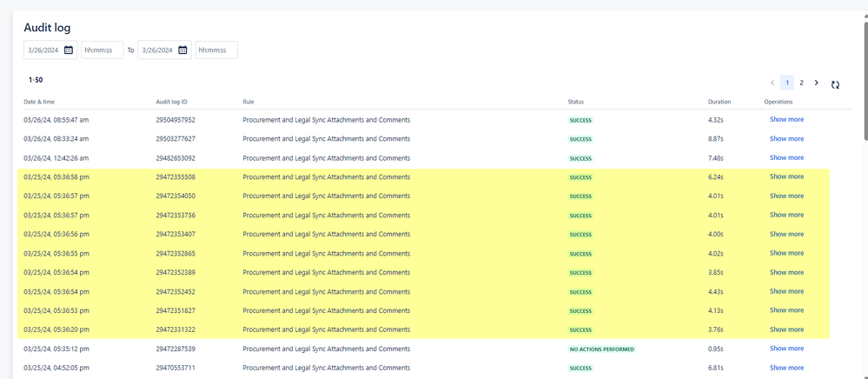
Task: Show more for log 29472353756
Action: point(786,215)
